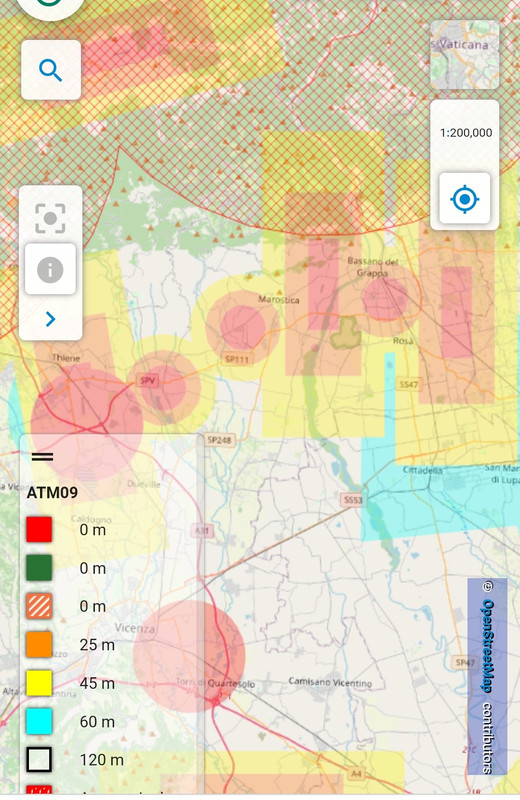Open OpenStreetMap contributors attribution link
520x800 pixels.
point(488,677)
